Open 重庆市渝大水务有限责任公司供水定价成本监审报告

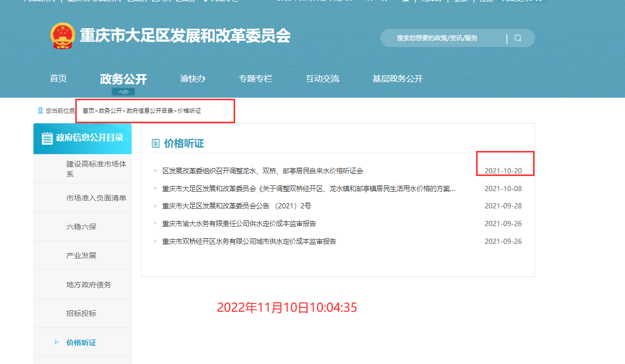239,224
